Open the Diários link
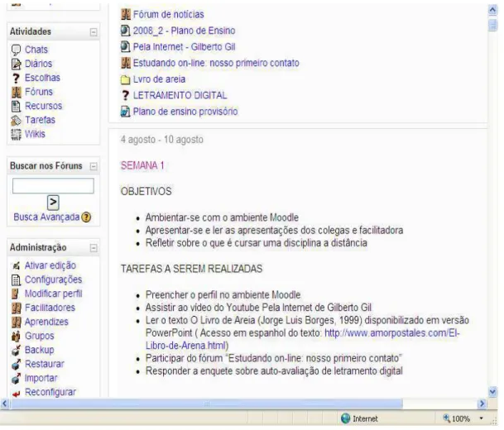The image size is (504, 430). tap(39, 64)
